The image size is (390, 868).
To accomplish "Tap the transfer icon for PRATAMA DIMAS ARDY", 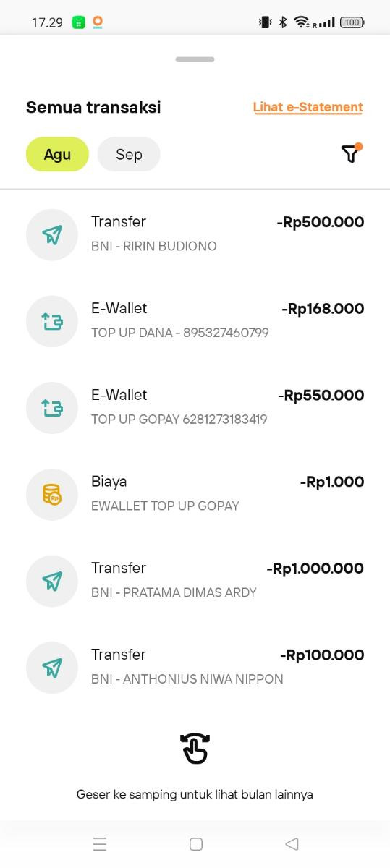I will coord(52,582).
